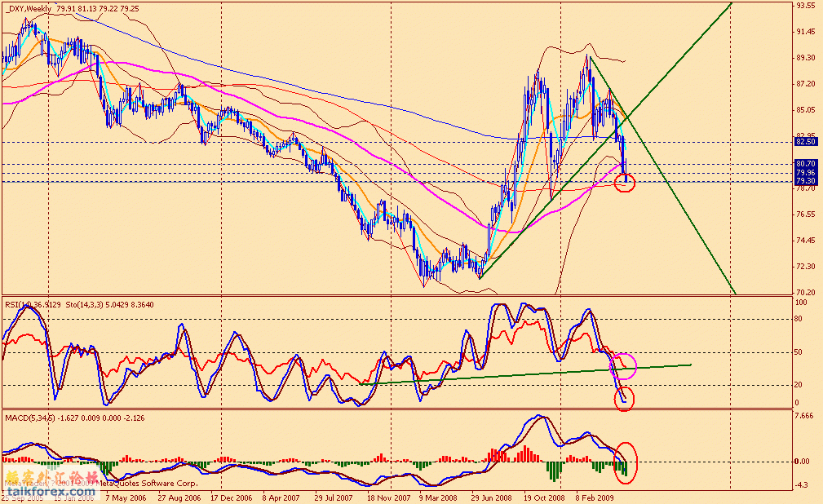Click the Sto(14,3,3) 5.0429 8.3640 label
Viewport: 823px width, 504px height.
(109, 304)
